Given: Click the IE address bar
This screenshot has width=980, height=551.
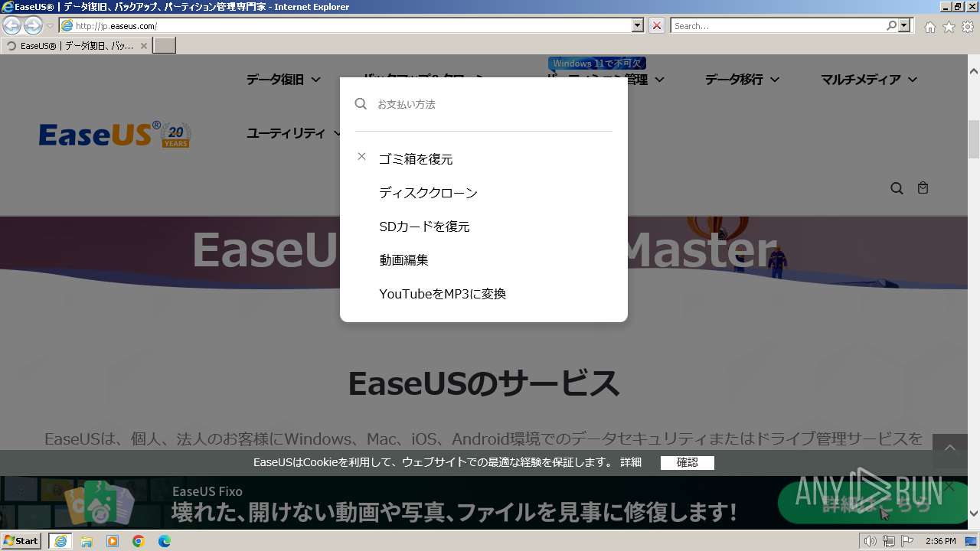Looking at the screenshot, I should click(346, 26).
